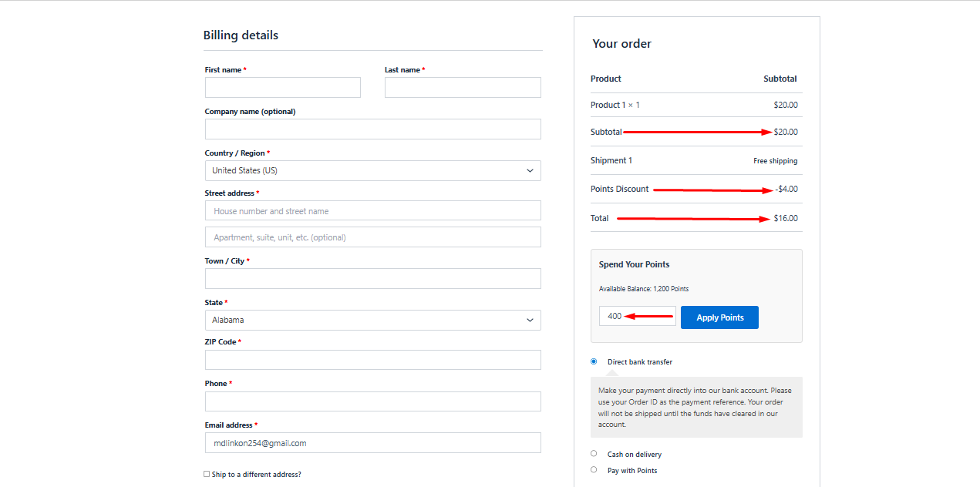Click the bank transfer payment instructions text
The height and width of the screenshot is (487, 980).
[x=695, y=408]
